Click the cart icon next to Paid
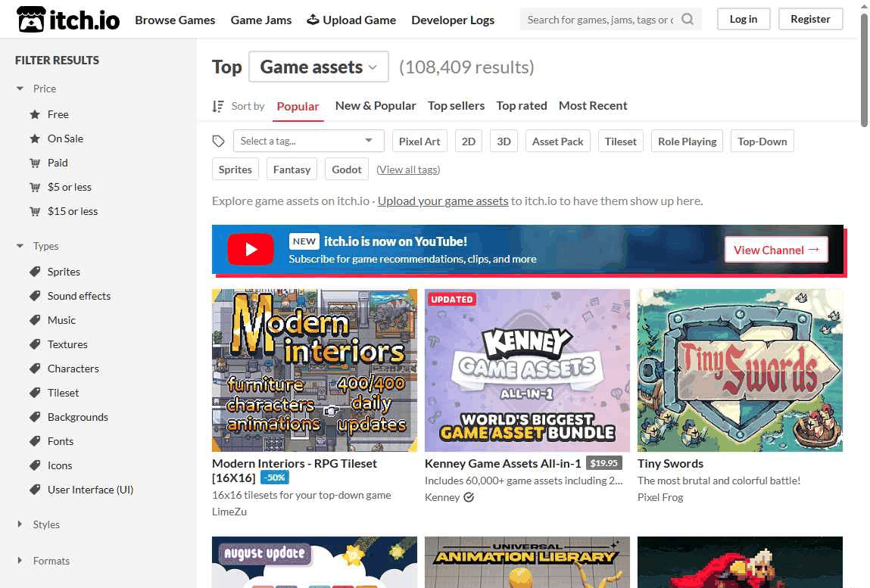 click(x=35, y=163)
